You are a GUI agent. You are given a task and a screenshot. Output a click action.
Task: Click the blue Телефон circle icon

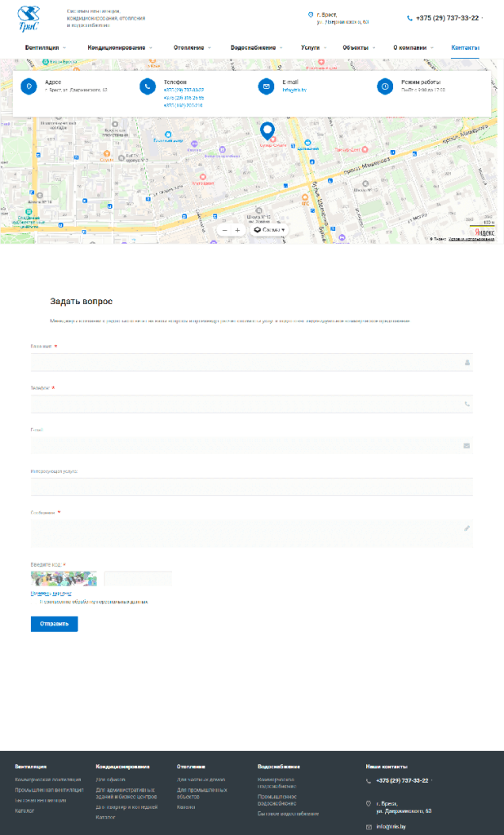point(148,86)
